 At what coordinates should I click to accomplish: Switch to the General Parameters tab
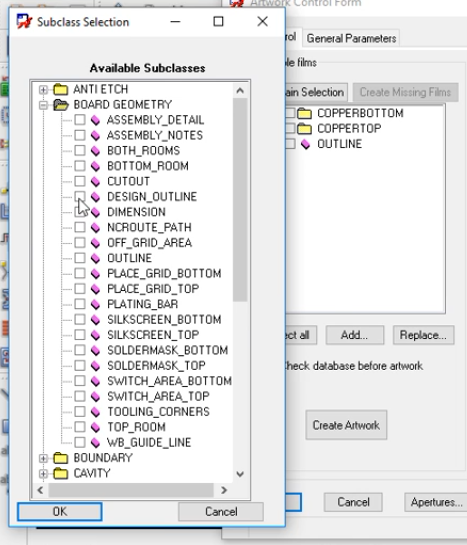(351, 38)
